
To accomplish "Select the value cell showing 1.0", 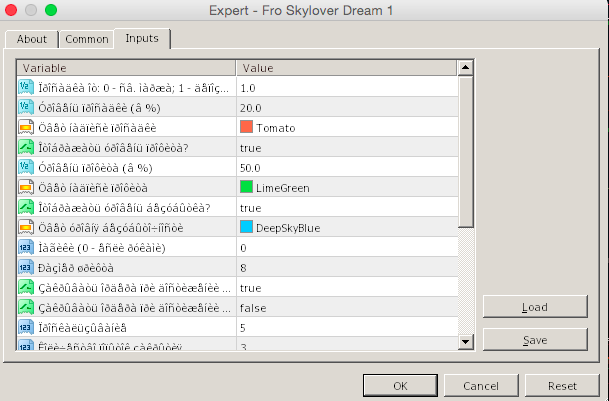I will pos(347,87).
